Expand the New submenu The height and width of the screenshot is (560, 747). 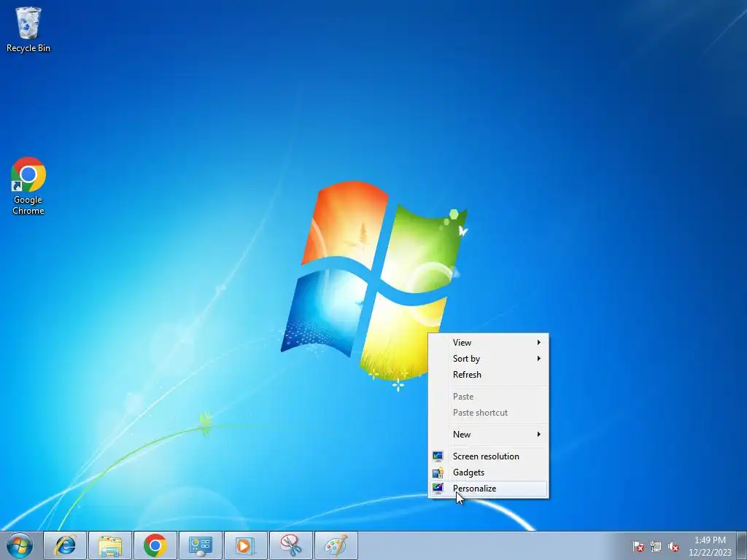coord(489,435)
